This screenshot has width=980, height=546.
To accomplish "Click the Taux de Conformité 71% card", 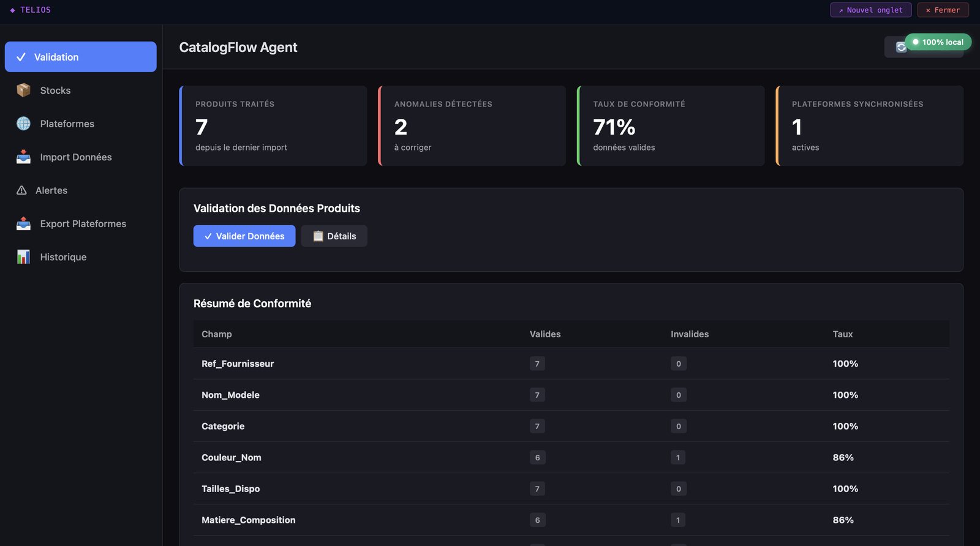I will (x=671, y=125).
